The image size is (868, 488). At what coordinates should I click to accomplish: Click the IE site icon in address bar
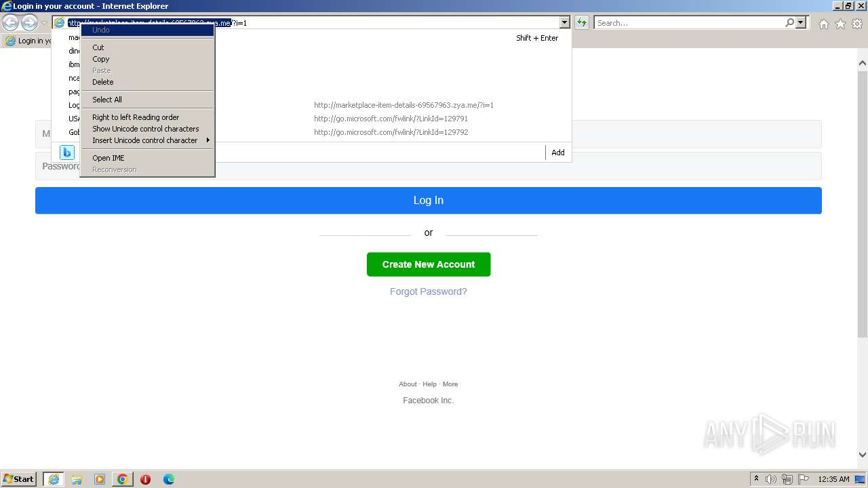point(60,22)
